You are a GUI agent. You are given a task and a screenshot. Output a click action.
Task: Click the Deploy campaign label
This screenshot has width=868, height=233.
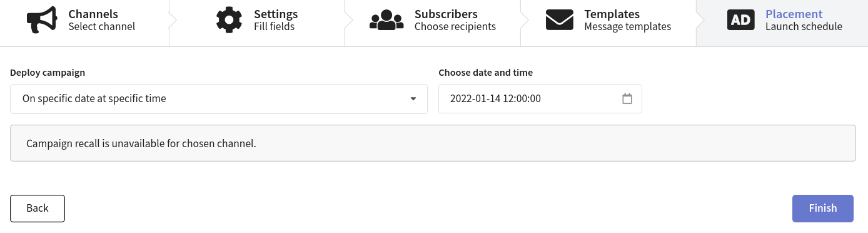point(48,73)
